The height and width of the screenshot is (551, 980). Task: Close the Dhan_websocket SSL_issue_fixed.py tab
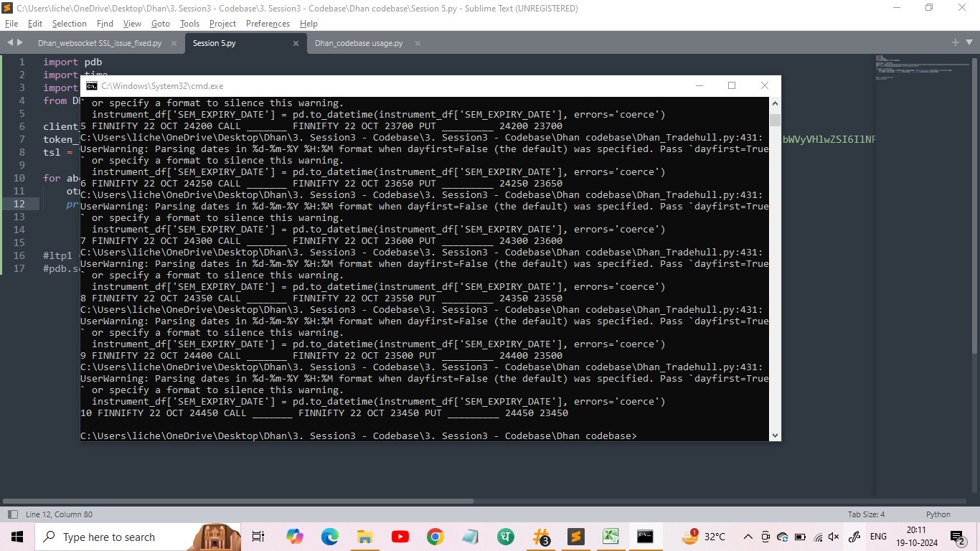174,43
